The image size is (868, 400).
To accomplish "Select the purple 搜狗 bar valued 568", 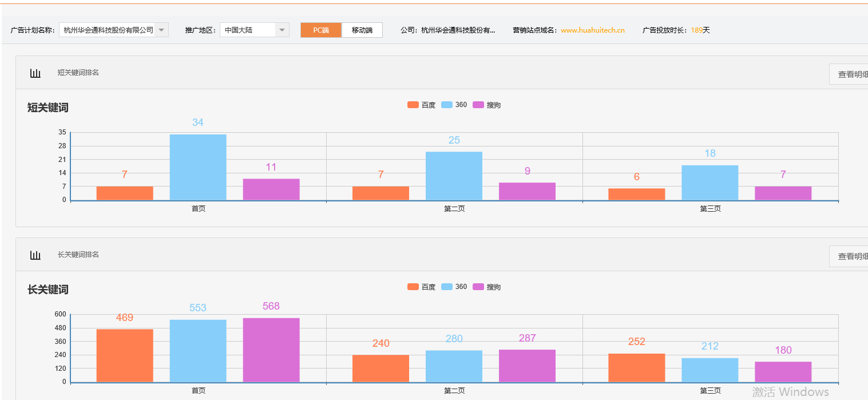I will 271,350.
